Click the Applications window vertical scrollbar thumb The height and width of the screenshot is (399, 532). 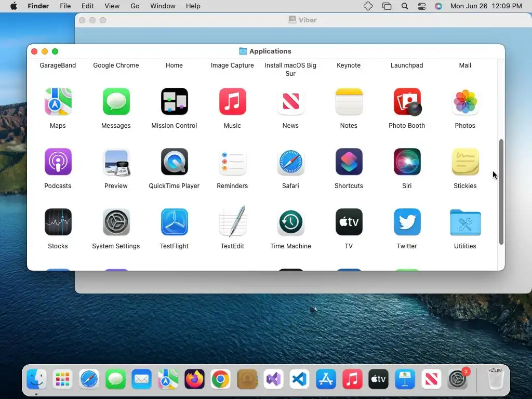(x=501, y=192)
